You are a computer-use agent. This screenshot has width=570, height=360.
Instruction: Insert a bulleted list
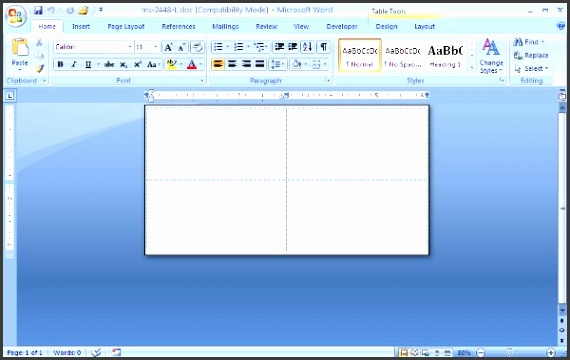[x=218, y=47]
